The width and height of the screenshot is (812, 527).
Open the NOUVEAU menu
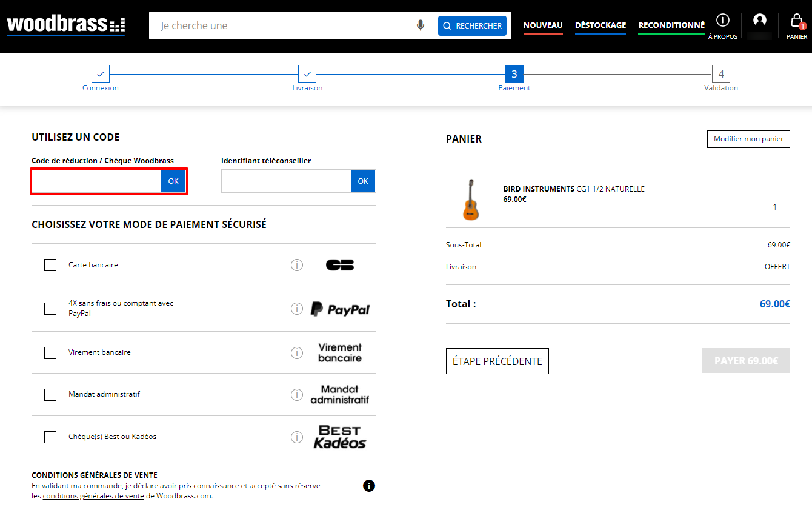[x=543, y=25]
